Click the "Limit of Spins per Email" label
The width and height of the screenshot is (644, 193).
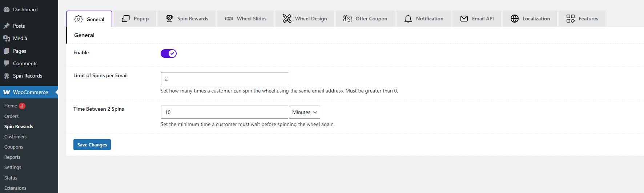[x=100, y=75]
